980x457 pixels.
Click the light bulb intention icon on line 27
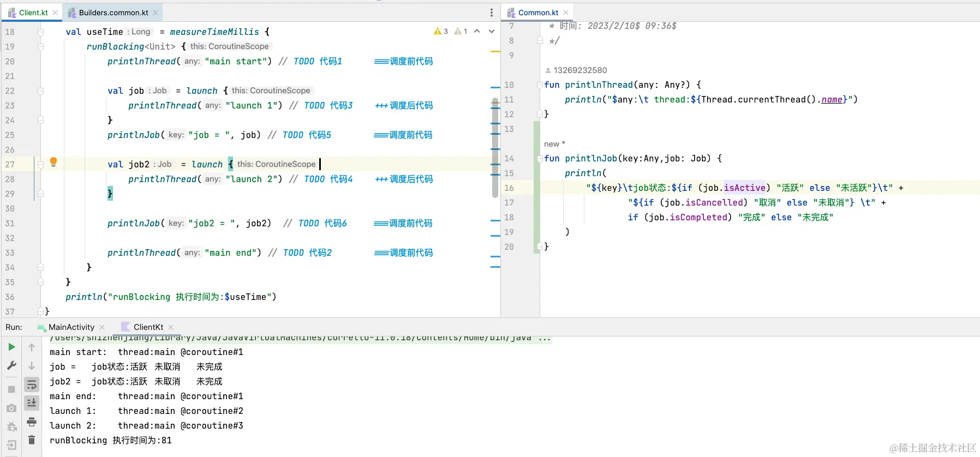[53, 162]
